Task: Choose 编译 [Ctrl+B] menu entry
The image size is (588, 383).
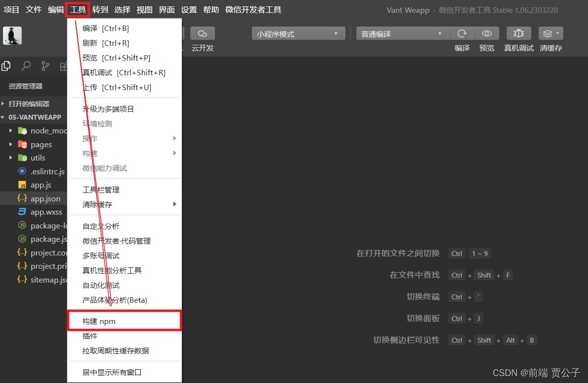Action: point(125,28)
